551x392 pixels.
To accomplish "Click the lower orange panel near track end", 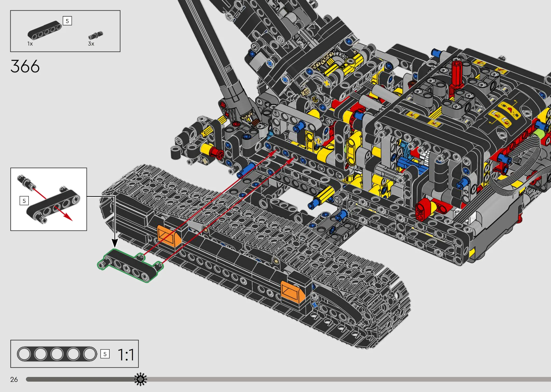I will (293, 292).
